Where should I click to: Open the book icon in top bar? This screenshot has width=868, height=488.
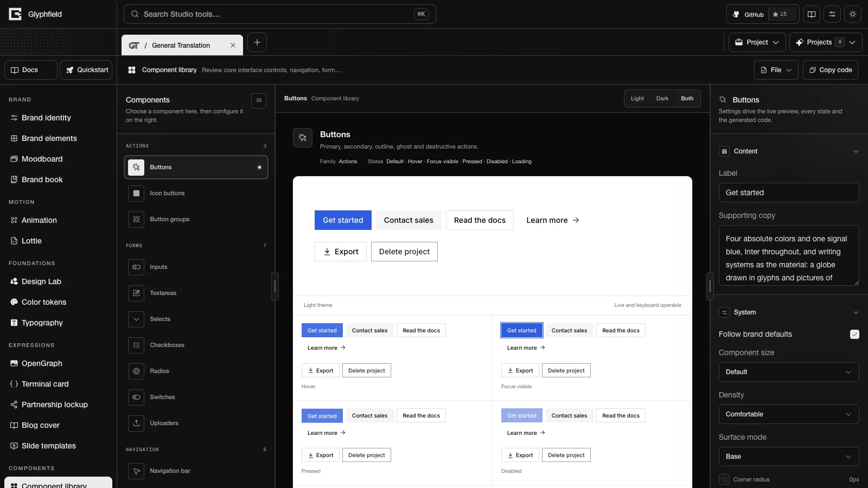812,14
